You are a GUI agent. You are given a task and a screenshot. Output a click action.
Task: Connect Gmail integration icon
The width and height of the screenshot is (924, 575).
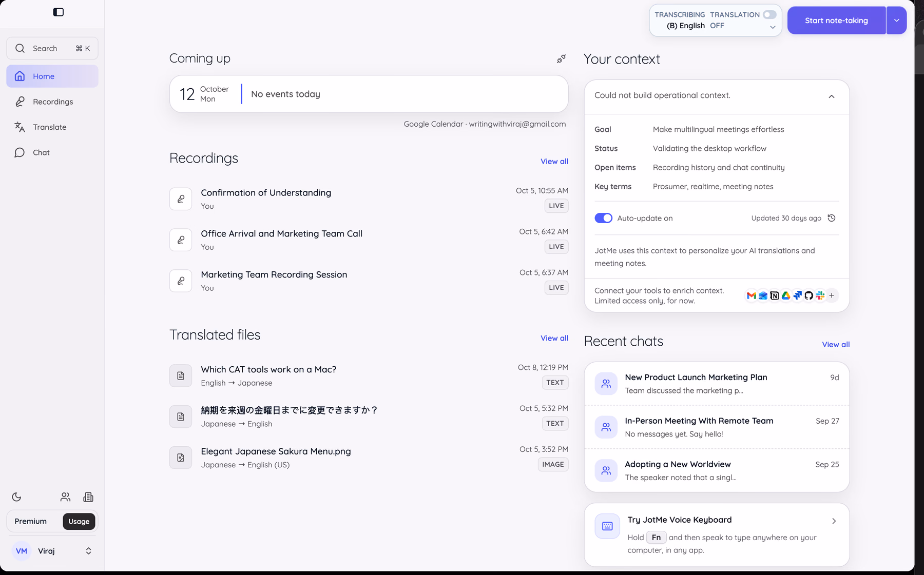pos(752,295)
